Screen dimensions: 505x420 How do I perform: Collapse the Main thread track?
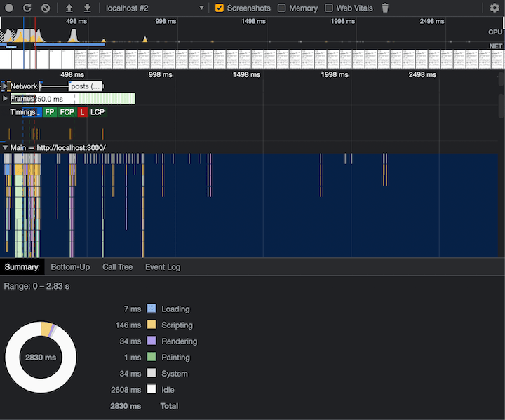point(6,148)
